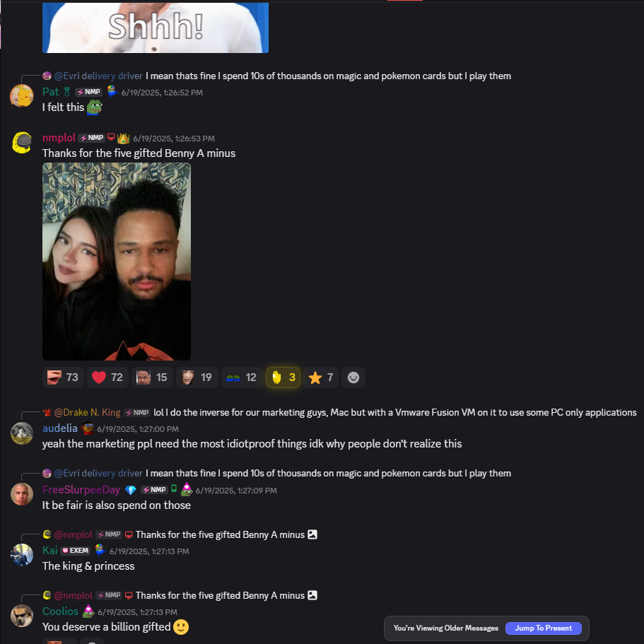Click the crown badge next to nmplol
The image size is (644, 644).
tap(123, 138)
